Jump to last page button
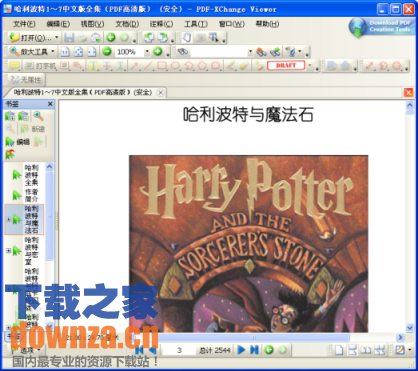 [x=254, y=350]
